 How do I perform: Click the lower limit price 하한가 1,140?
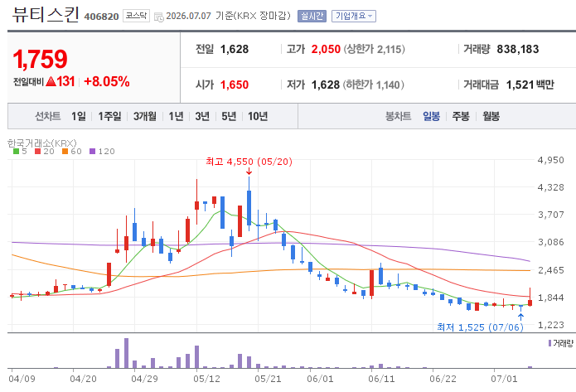pos(374,85)
